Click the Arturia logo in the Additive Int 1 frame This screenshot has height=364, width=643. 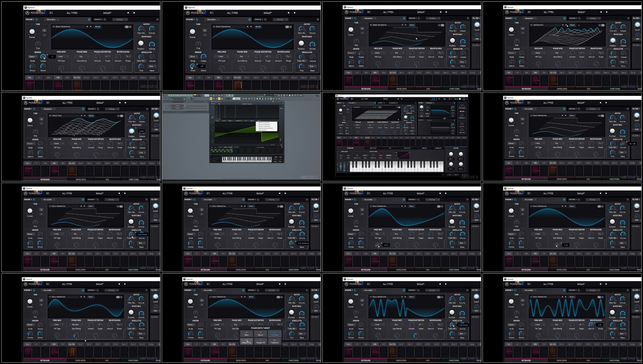[507, 12]
